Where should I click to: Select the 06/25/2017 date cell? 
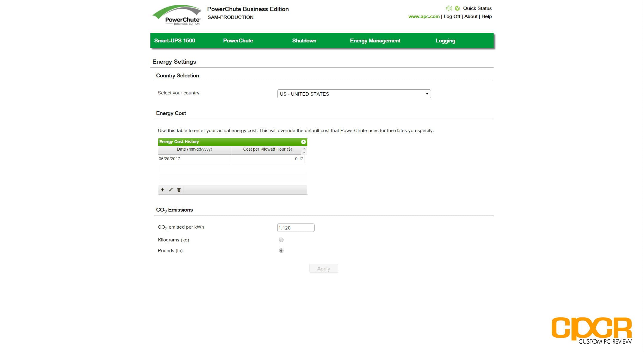[194, 159]
